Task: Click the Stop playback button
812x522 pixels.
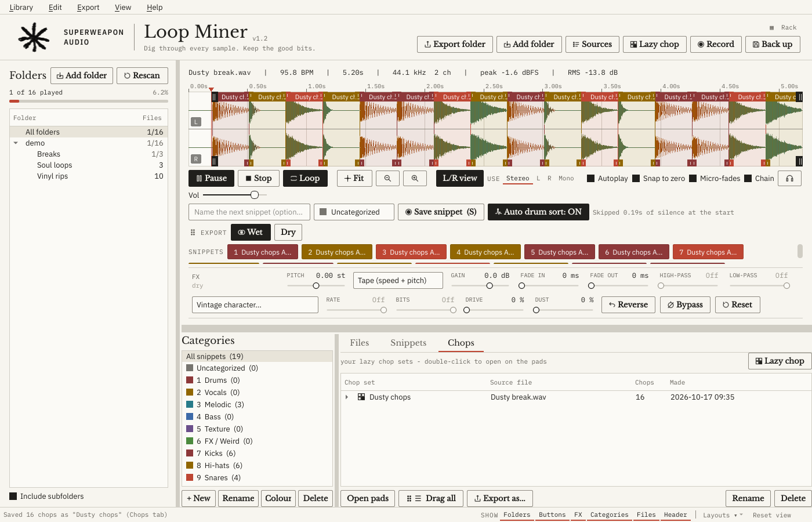Action: (259, 179)
